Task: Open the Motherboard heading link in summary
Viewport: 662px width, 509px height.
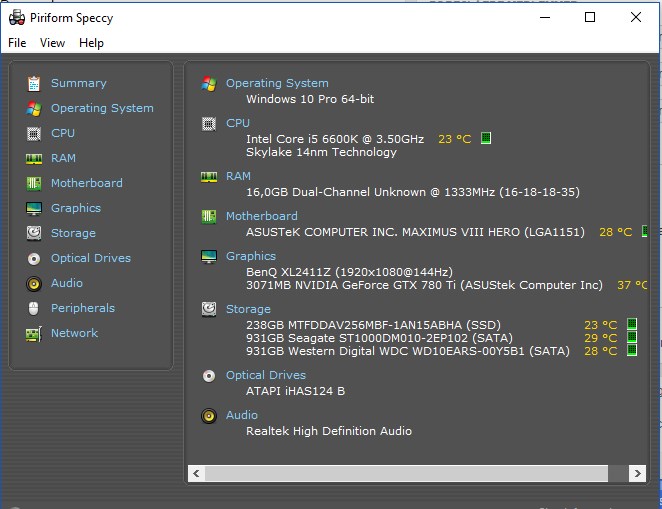Action: tap(261, 216)
